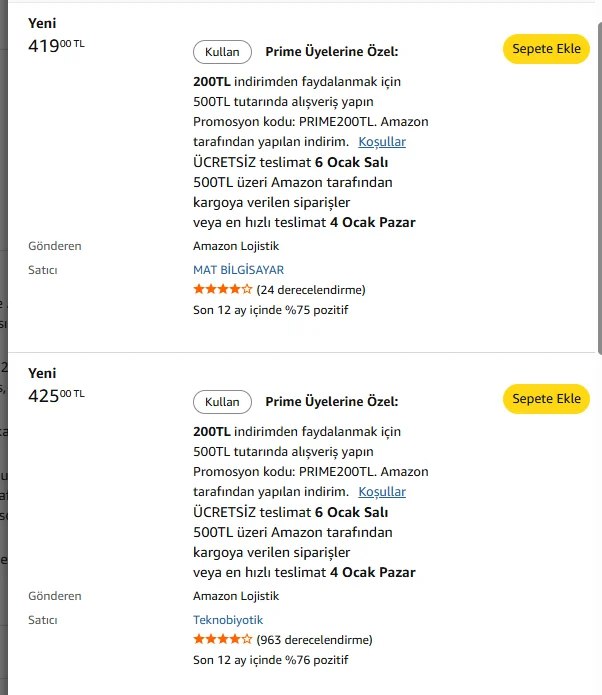
Task: Click the Yeni label above 425 TL
Action: coord(42,373)
